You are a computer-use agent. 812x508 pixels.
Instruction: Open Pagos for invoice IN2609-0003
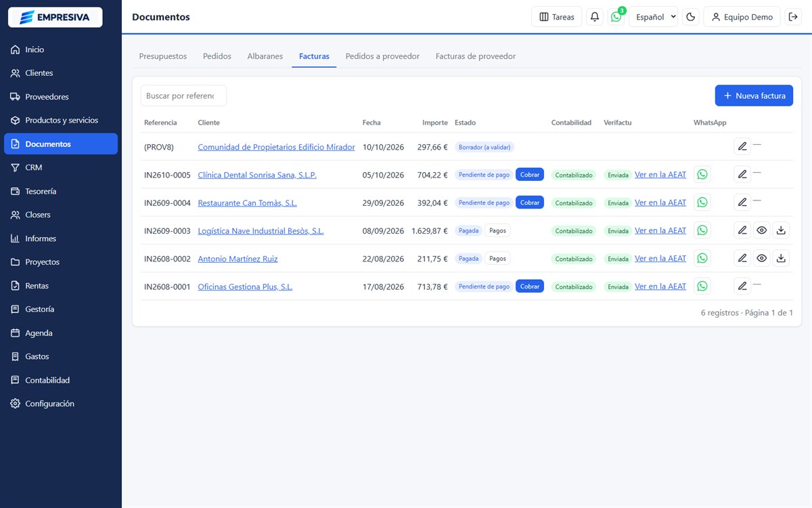(497, 230)
